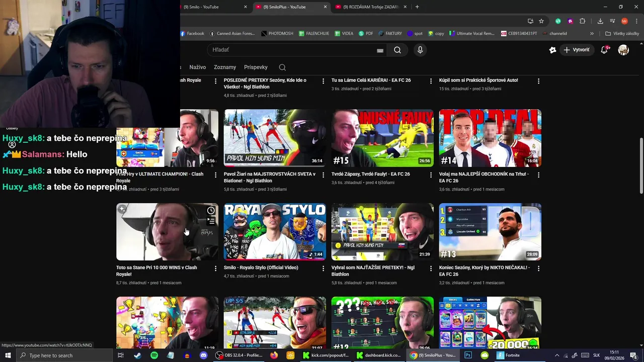Show hidden system tray icons
Image resolution: width=644 pixels, height=362 pixels.
point(556,355)
